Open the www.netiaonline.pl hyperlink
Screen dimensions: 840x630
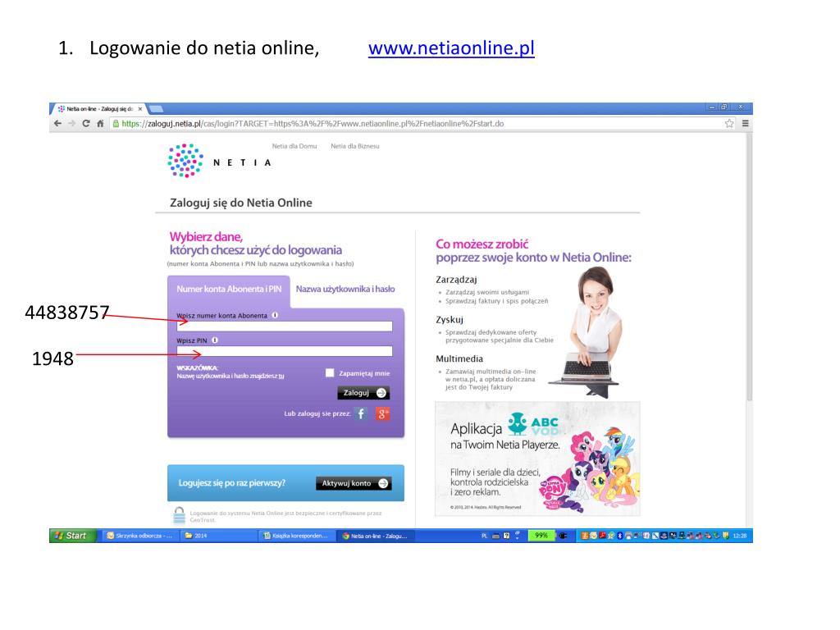[451, 48]
